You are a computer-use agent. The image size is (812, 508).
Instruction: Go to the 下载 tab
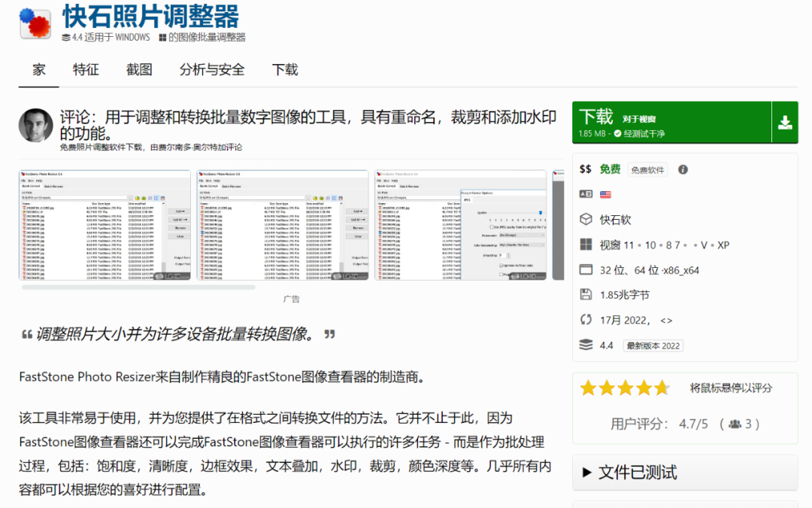[x=285, y=69]
